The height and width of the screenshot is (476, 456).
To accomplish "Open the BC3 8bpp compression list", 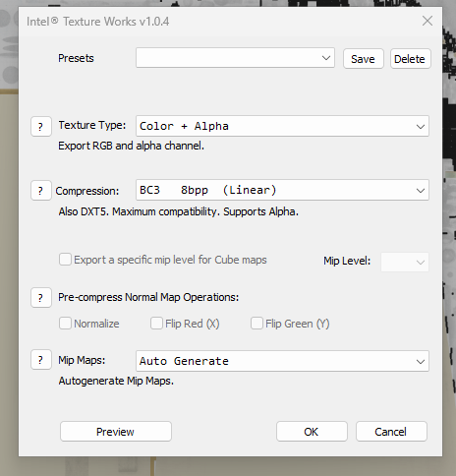I will click(x=282, y=190).
